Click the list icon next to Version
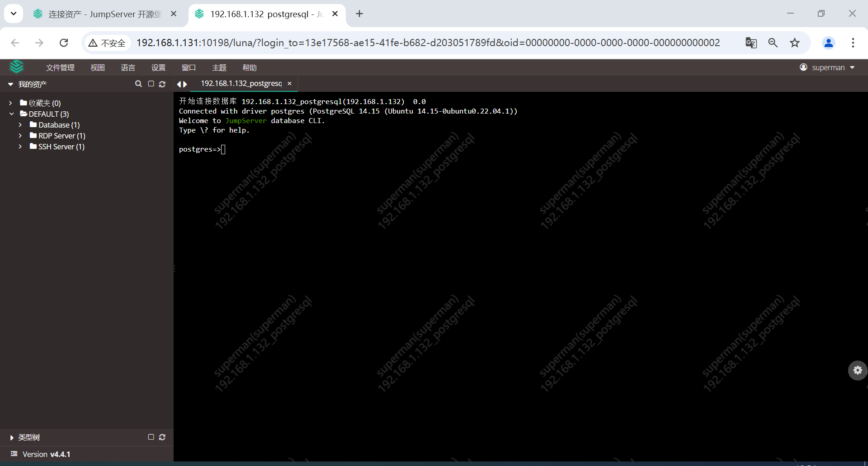Viewport: 868px width, 466px height. (x=14, y=454)
